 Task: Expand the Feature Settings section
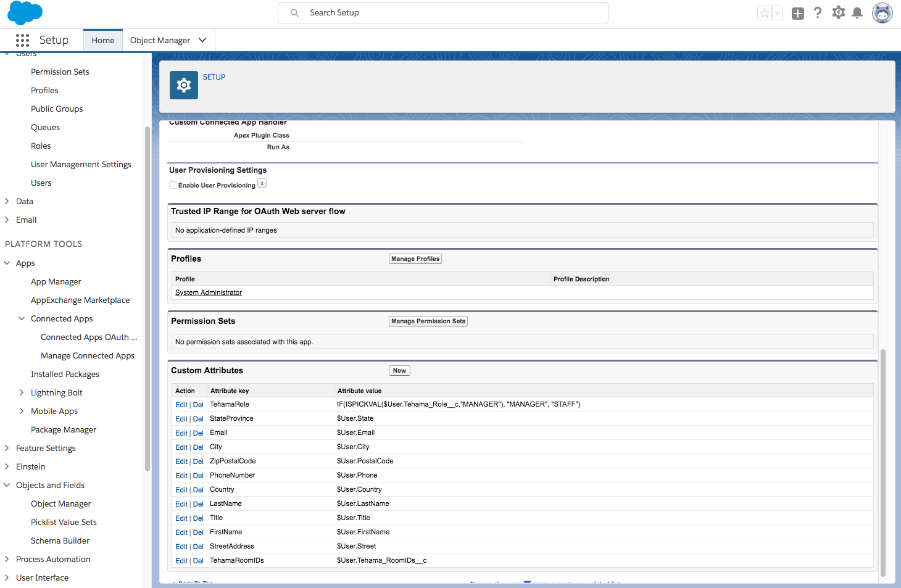click(7, 448)
